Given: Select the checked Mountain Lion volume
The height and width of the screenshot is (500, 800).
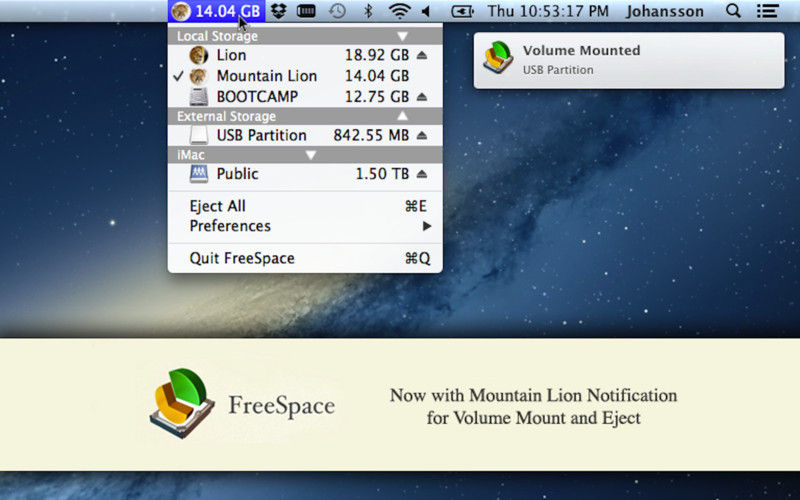Looking at the screenshot, I should [x=305, y=76].
